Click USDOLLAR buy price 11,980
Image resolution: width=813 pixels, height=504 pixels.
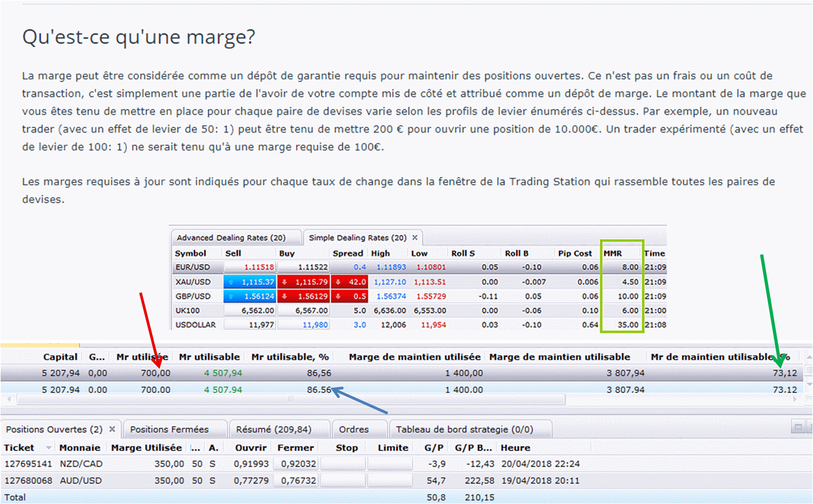(x=304, y=325)
